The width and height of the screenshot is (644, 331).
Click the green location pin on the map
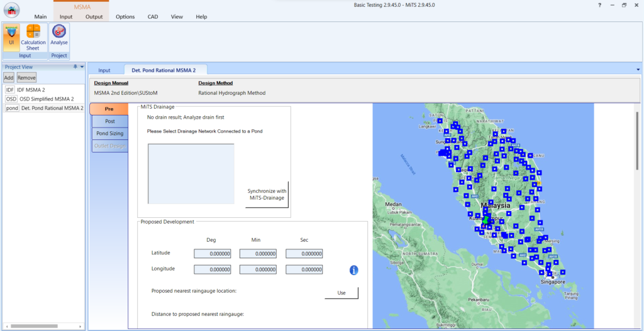[x=486, y=219]
